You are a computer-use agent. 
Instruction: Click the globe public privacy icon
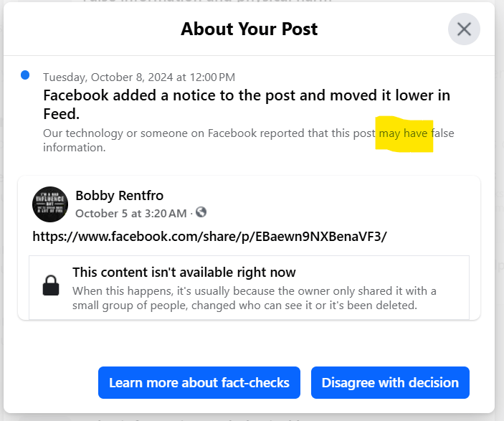[201, 212]
